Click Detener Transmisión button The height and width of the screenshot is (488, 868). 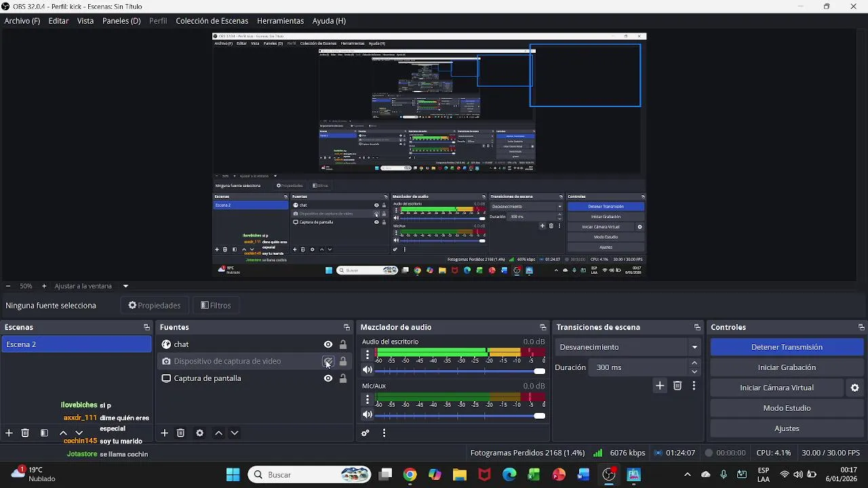point(787,347)
